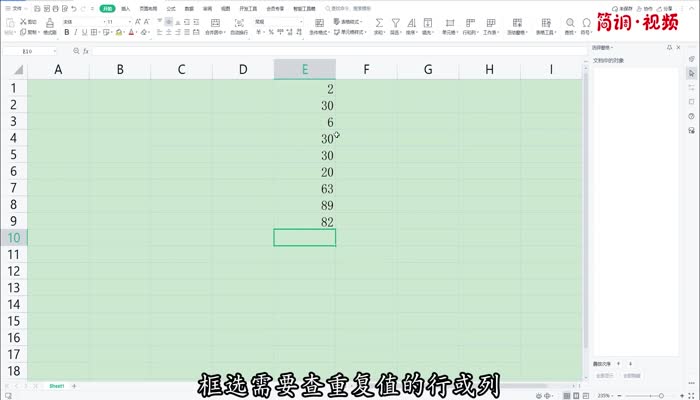Click the AutoSum (求和) sigma icon

click(x=379, y=21)
